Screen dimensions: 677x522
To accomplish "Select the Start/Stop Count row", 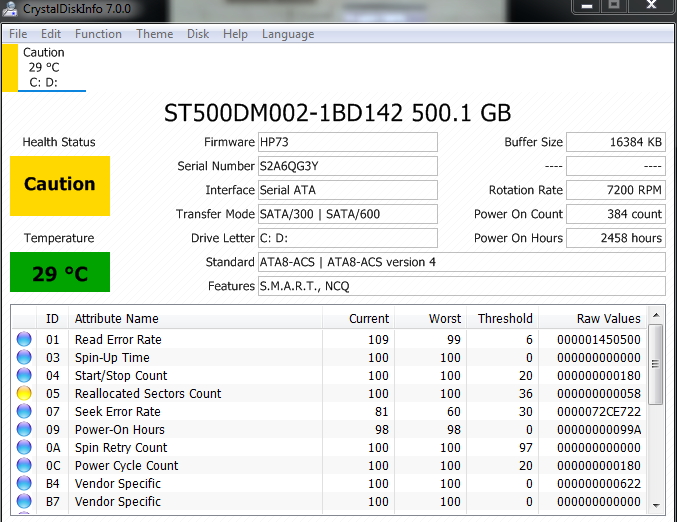I will tap(329, 375).
